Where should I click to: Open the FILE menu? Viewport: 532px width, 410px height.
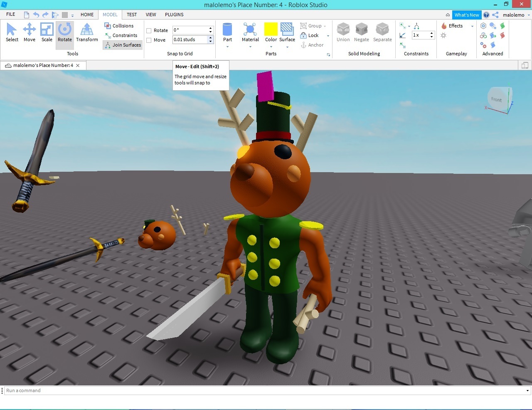[x=11, y=15]
